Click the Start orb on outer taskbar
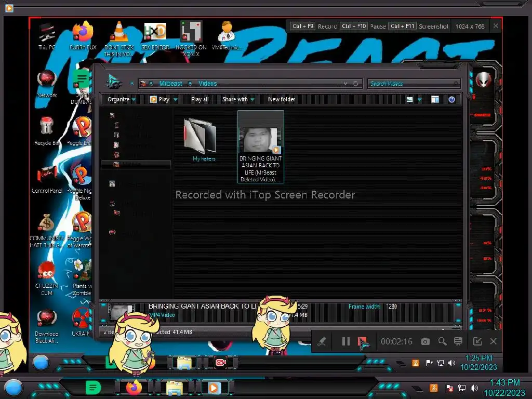The image size is (532, 399). click(14, 388)
